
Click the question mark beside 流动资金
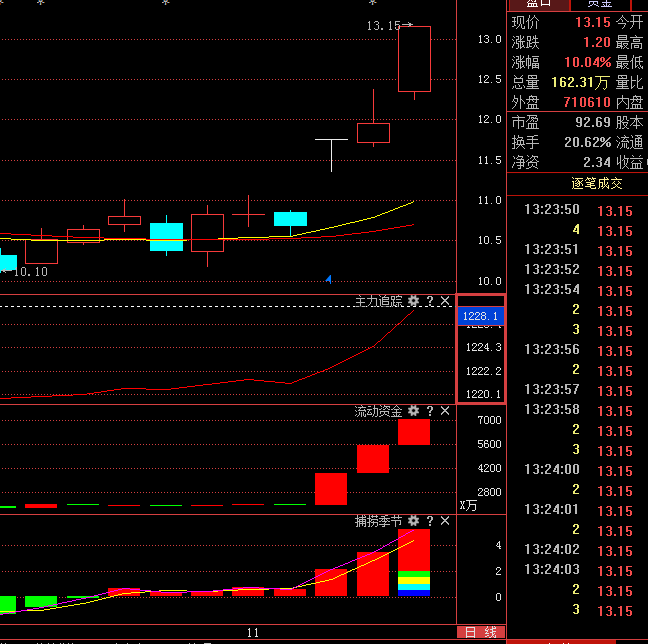(x=430, y=411)
